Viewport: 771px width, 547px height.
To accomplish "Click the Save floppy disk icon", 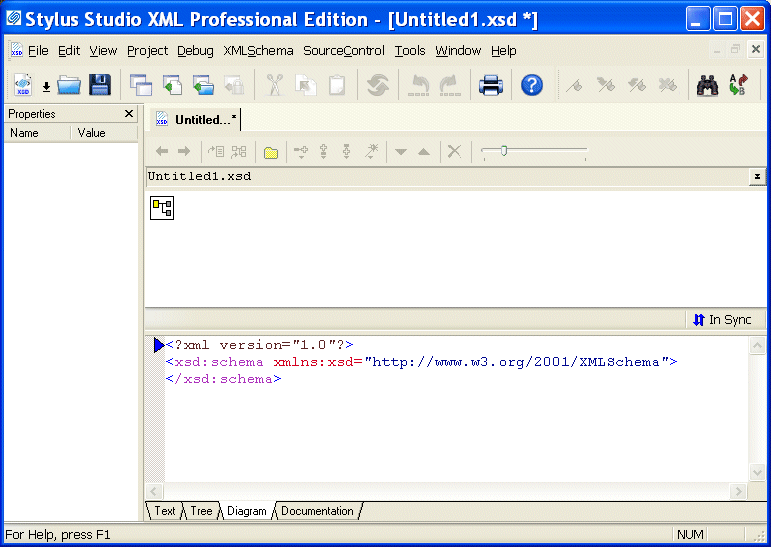I will click(x=100, y=86).
